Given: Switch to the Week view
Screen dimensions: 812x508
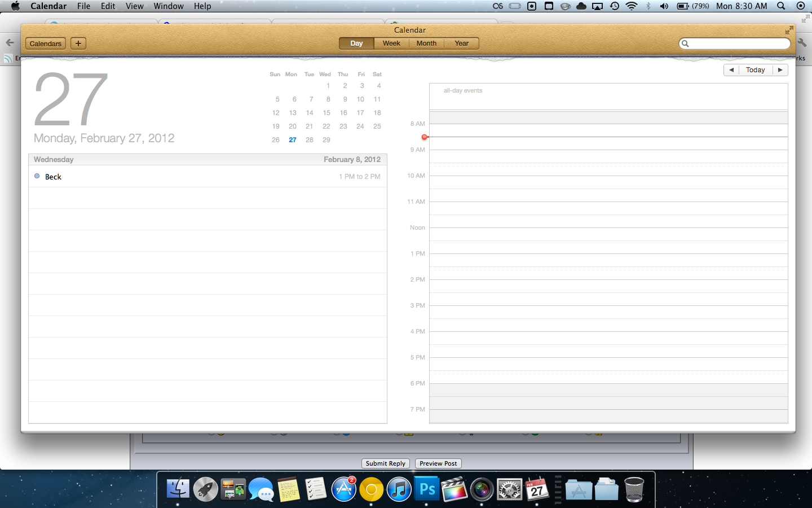Looking at the screenshot, I should pos(391,43).
